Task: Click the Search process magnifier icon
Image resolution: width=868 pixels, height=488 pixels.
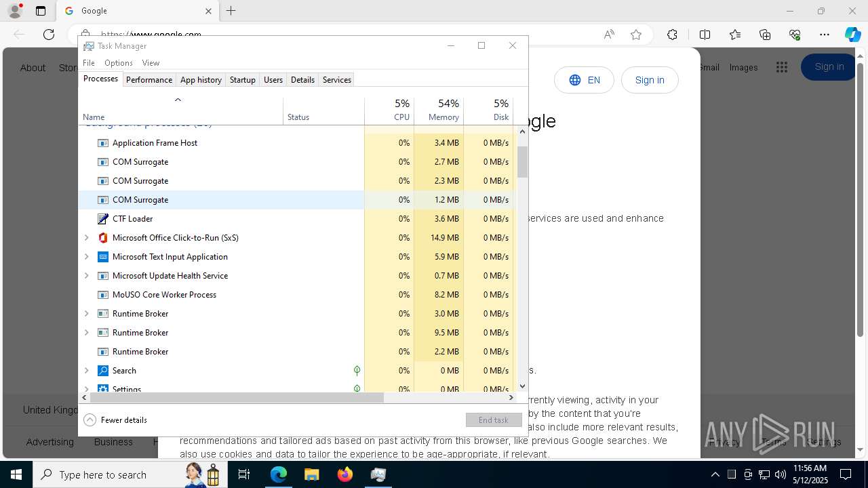Action: click(x=103, y=371)
